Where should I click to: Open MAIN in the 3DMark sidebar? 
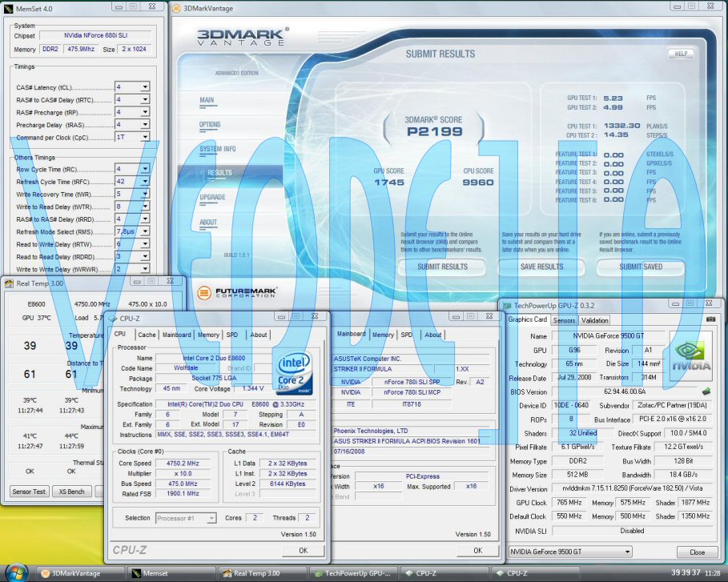click(207, 100)
